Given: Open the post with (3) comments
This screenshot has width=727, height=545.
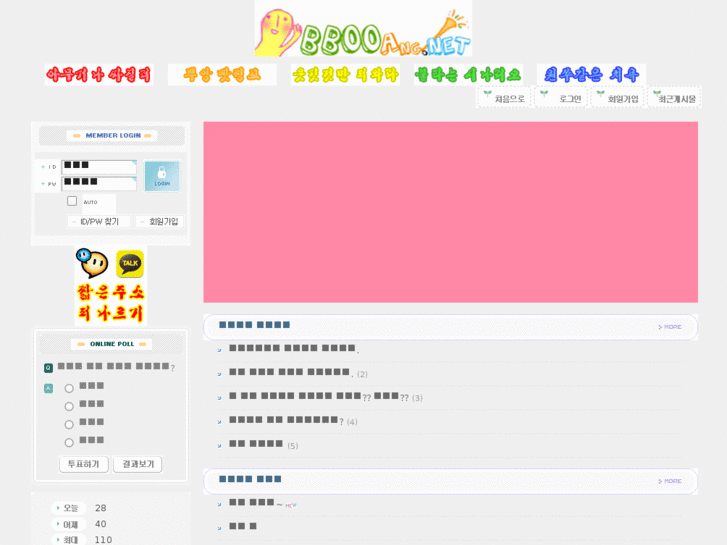Looking at the screenshot, I should click(319, 396).
